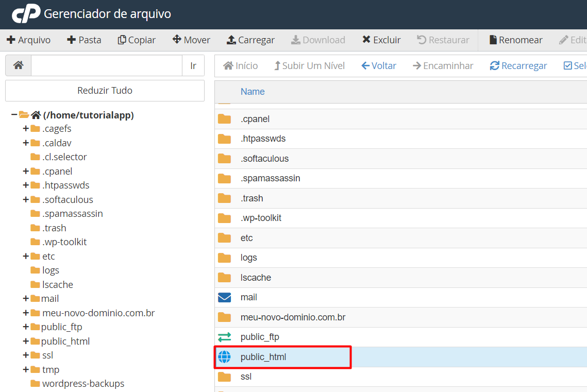Click folder icon of etc row

tap(224, 238)
